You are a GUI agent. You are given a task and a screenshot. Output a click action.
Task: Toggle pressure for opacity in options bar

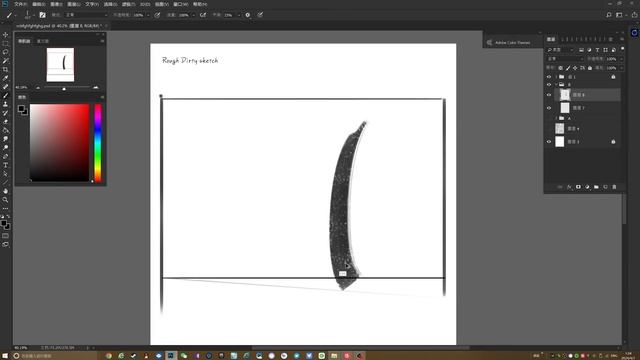[157, 15]
